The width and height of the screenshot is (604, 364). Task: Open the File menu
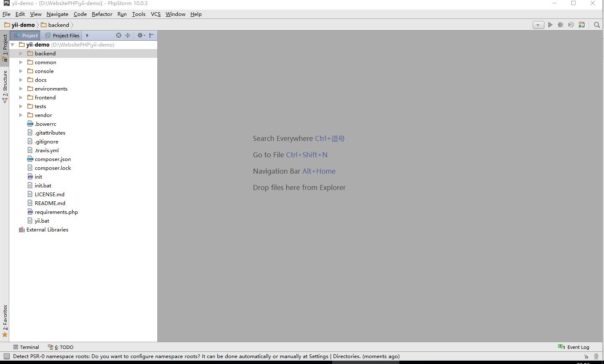coord(6,14)
